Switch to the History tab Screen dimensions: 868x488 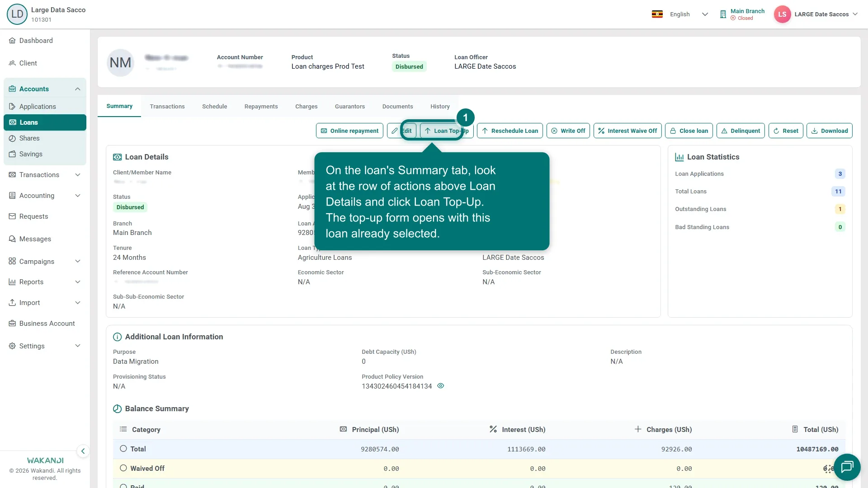[x=440, y=107]
